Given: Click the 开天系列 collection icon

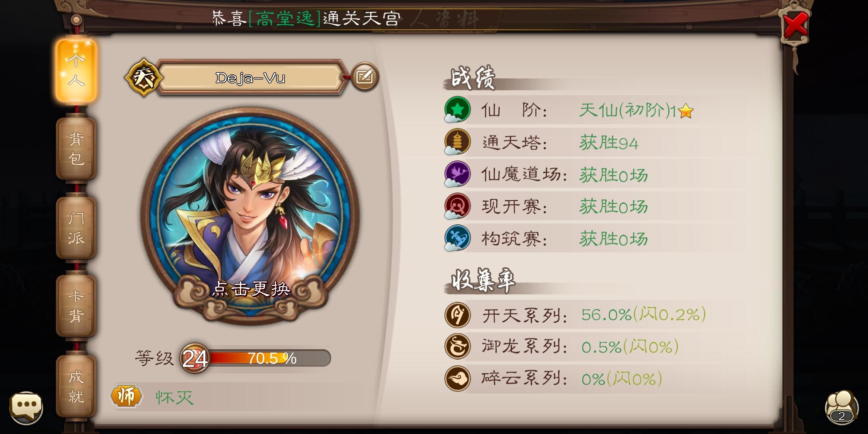Looking at the screenshot, I should [458, 315].
